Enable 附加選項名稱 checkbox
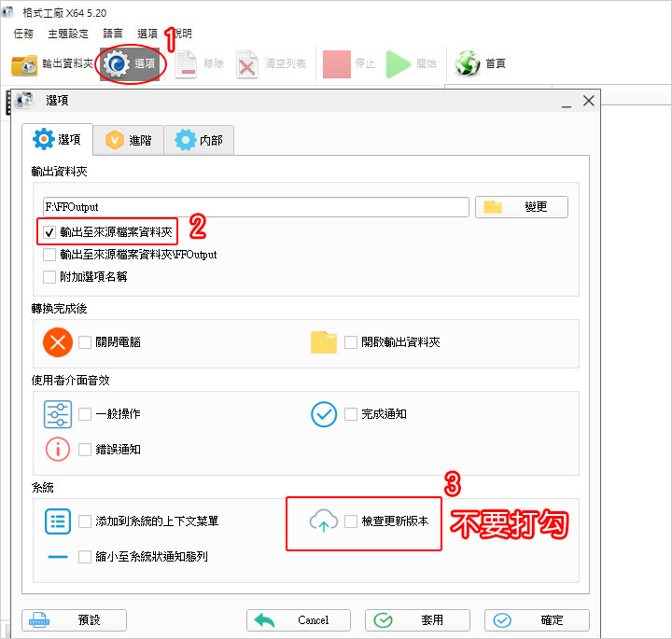The image size is (672, 639). coord(49,277)
